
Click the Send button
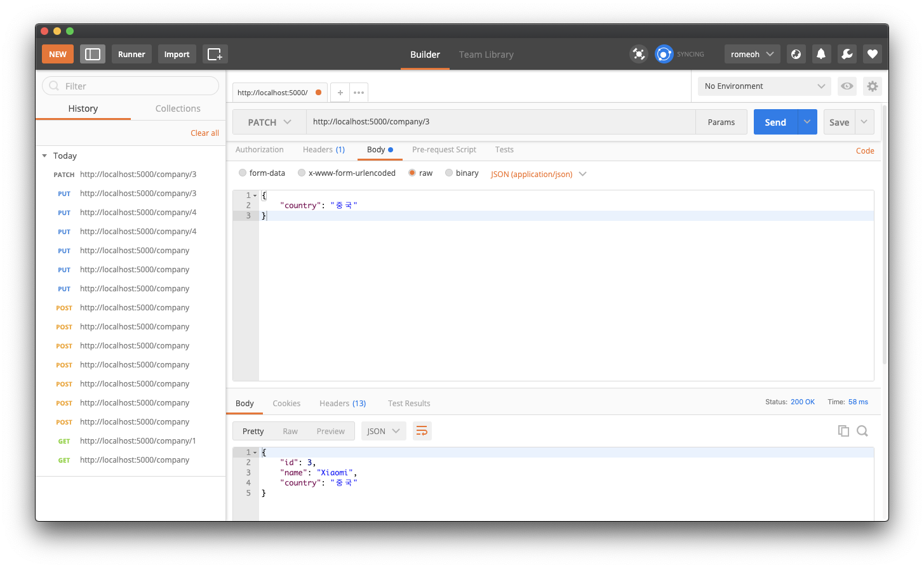coord(775,122)
